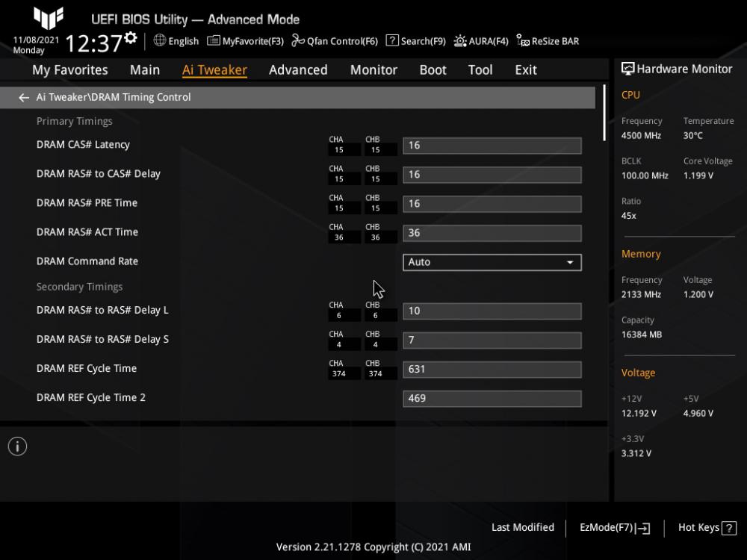Viewport: 747px width, 560px height.
Task: Click the +3.3V reading 3.312 V
Action: coord(636,453)
